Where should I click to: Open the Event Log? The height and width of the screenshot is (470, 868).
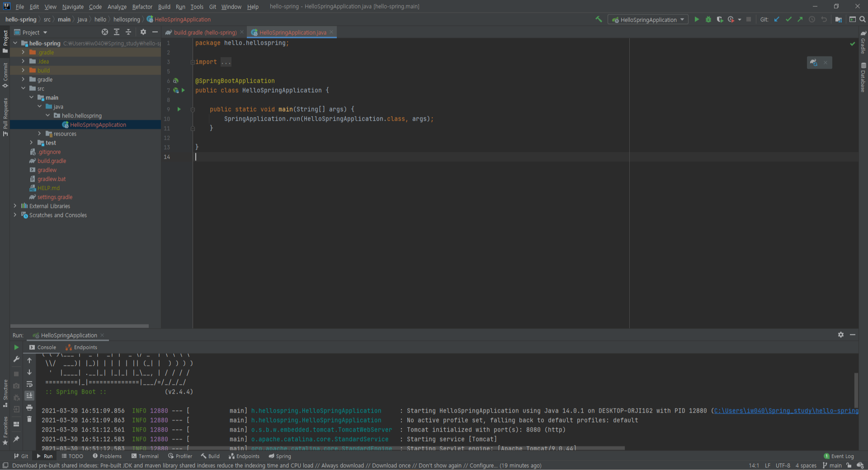pyautogui.click(x=839, y=456)
